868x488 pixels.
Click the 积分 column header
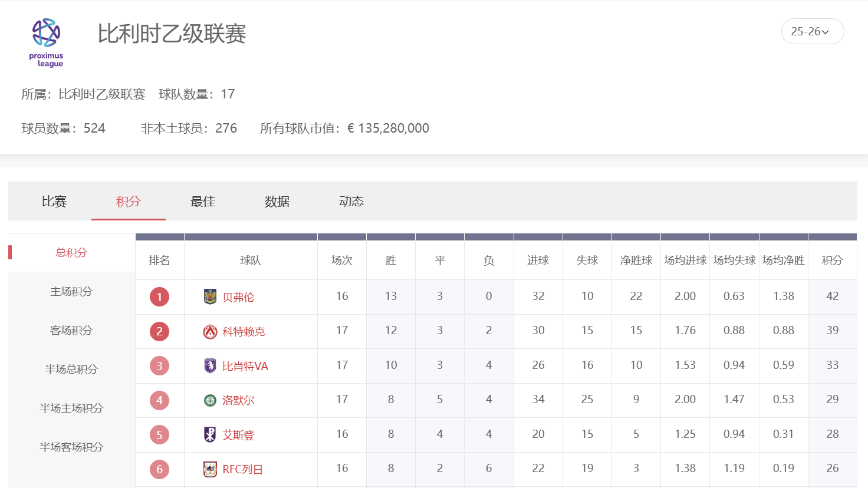[832, 261]
